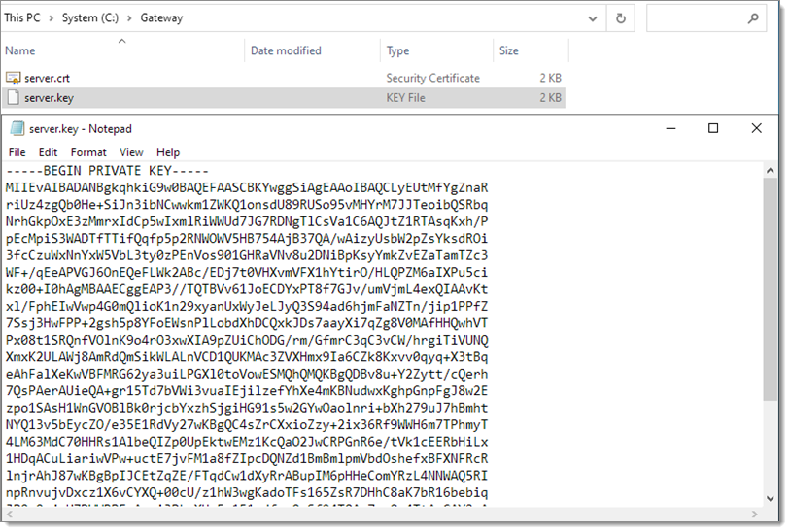Viewport: 790px width, 532px height.
Task: Click the Gateway breadcrumb segment
Action: [x=161, y=18]
